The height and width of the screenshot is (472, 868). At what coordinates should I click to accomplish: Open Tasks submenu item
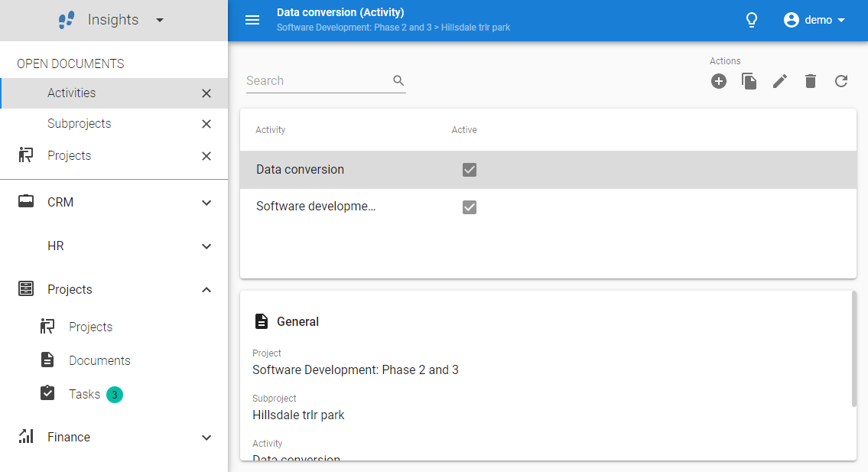[84, 394]
